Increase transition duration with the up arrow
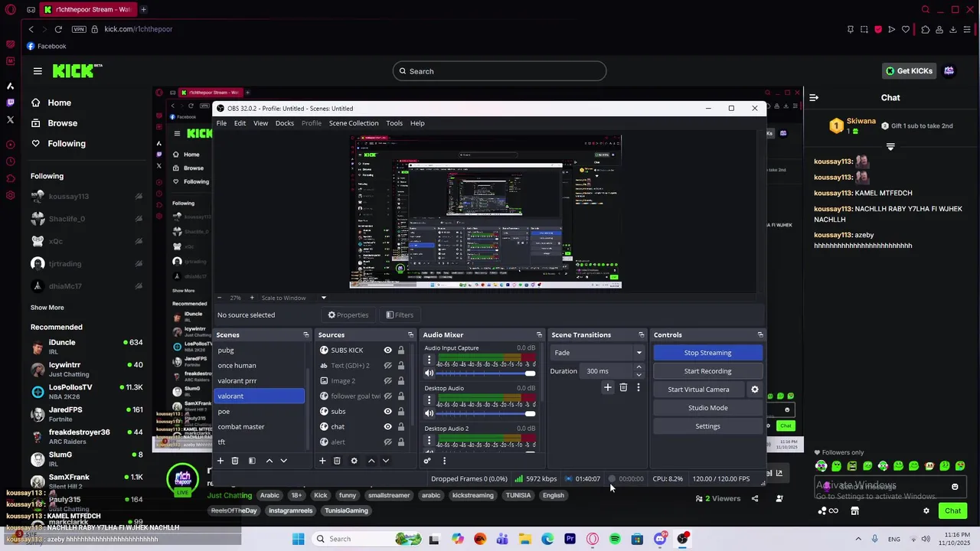980x551 pixels. pyautogui.click(x=639, y=367)
